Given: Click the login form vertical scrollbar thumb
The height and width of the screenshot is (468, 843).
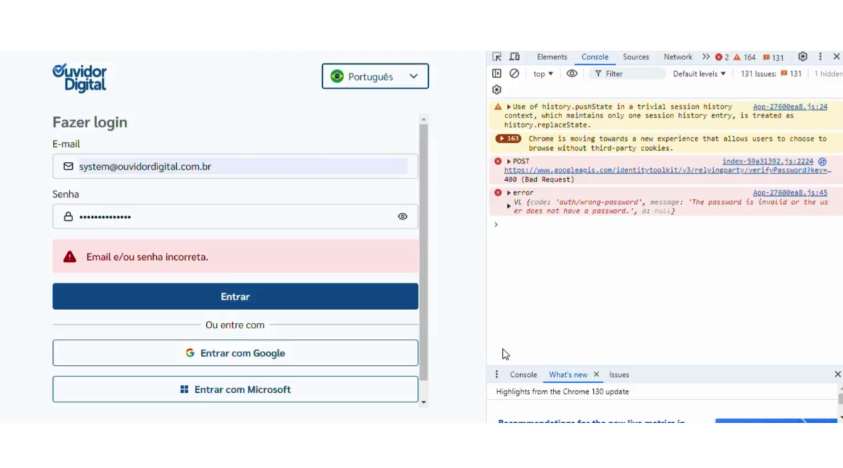Looking at the screenshot, I should 424,252.
